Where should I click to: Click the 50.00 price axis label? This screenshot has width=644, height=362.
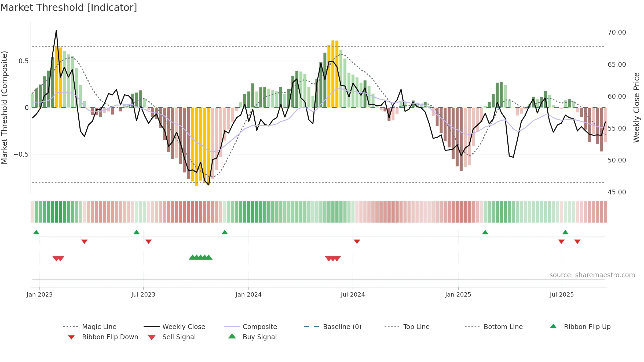tap(617, 160)
